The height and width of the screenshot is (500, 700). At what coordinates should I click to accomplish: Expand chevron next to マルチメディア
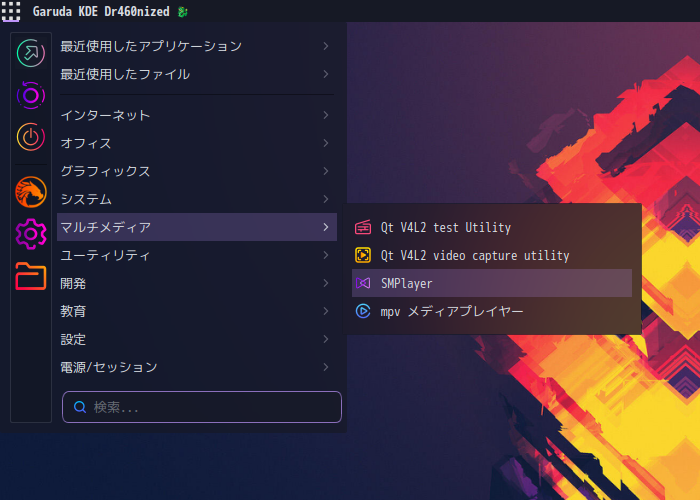click(326, 227)
